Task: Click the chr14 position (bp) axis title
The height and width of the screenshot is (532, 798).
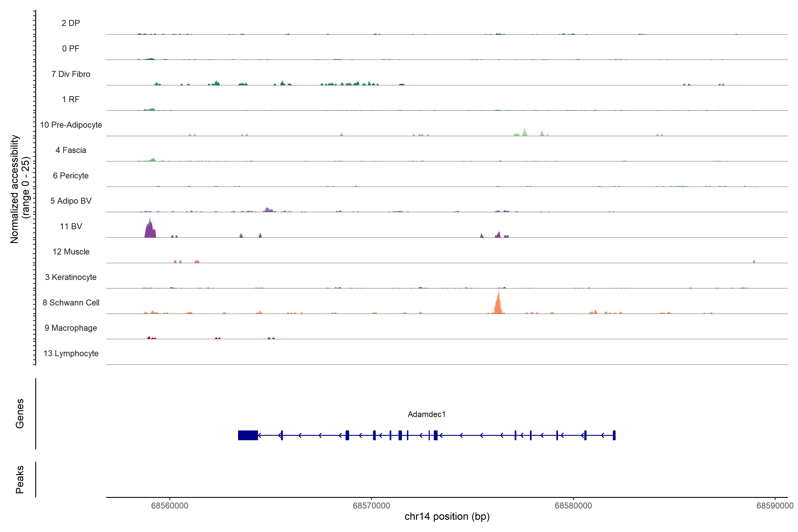Action: 447,516
